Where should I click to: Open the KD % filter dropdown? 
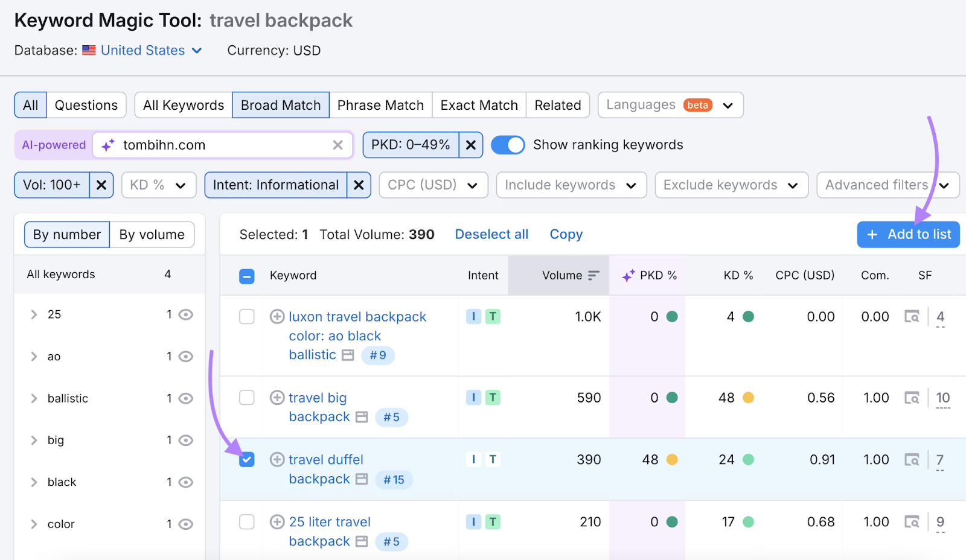(159, 185)
